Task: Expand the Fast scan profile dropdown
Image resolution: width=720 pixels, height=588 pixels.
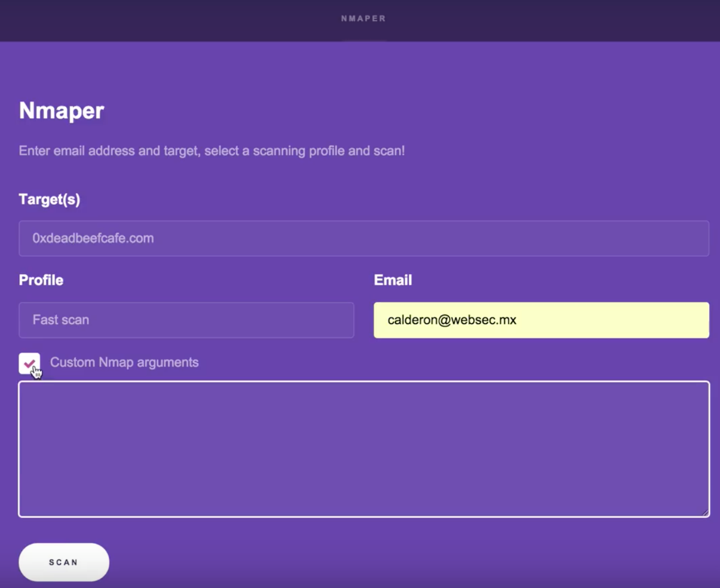Action: pos(186,320)
